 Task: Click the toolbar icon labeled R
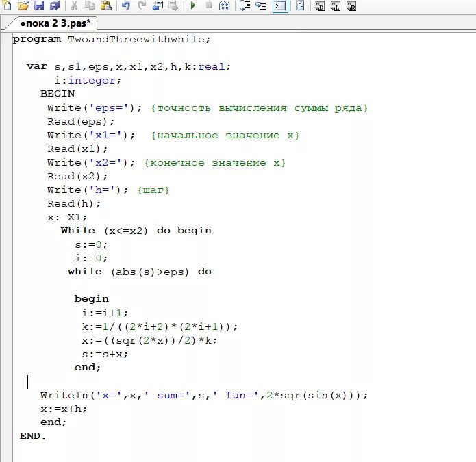351,5
